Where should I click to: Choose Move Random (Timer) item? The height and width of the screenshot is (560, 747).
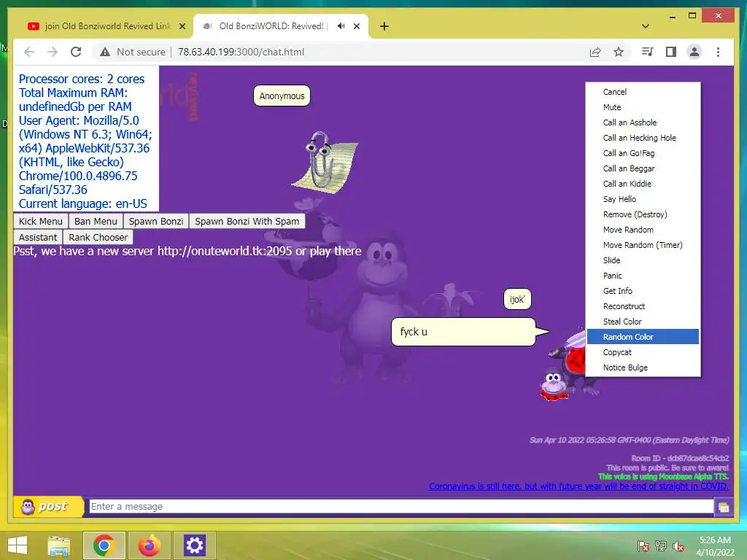pos(643,245)
